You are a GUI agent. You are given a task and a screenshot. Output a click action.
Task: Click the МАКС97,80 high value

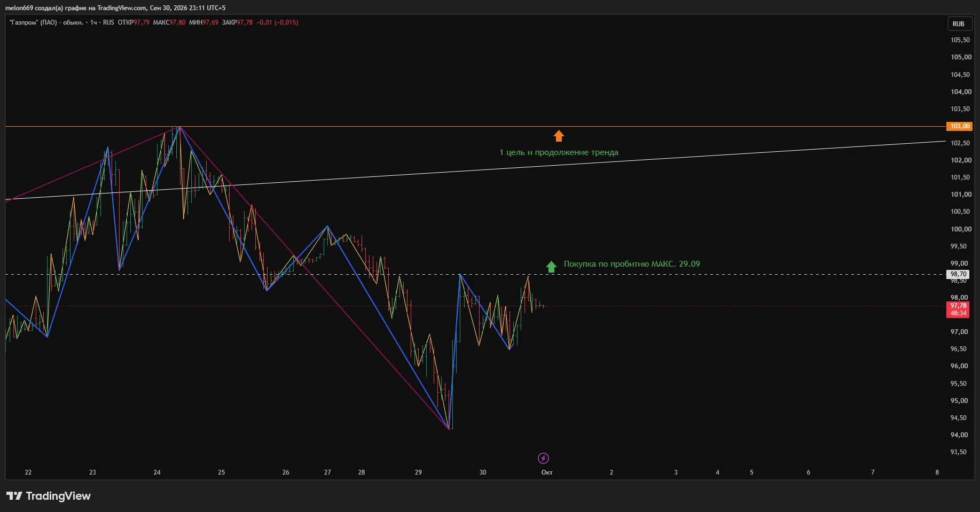[x=169, y=22]
